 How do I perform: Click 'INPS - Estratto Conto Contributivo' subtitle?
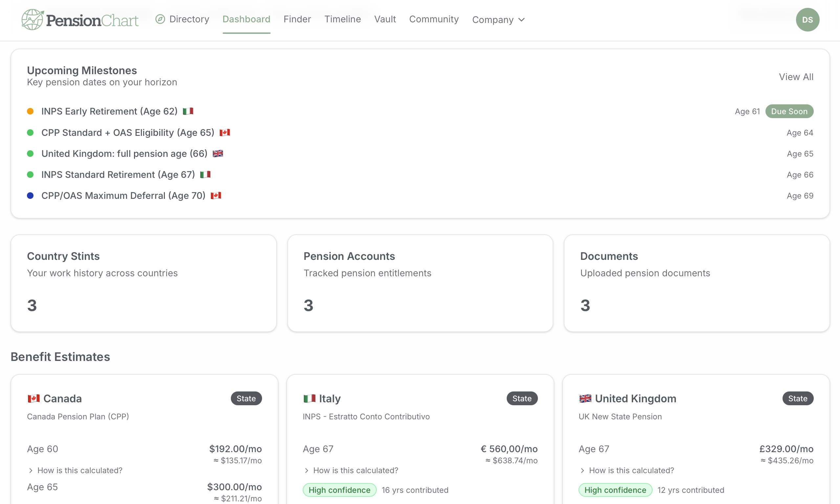[x=366, y=416]
